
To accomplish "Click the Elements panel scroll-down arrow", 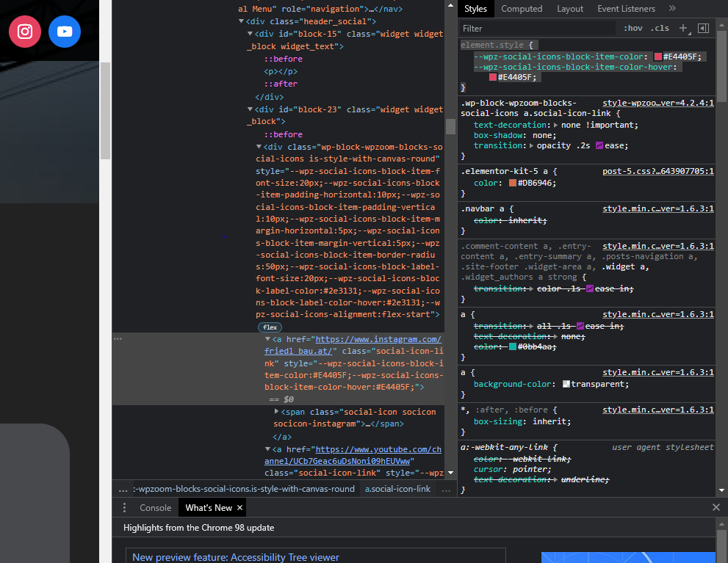I will tap(450, 473).
